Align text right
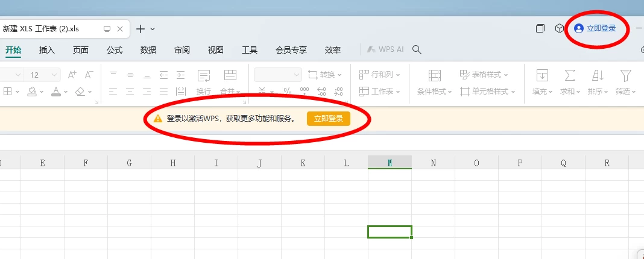Image resolution: width=644 pixels, height=259 pixels. pyautogui.click(x=147, y=92)
